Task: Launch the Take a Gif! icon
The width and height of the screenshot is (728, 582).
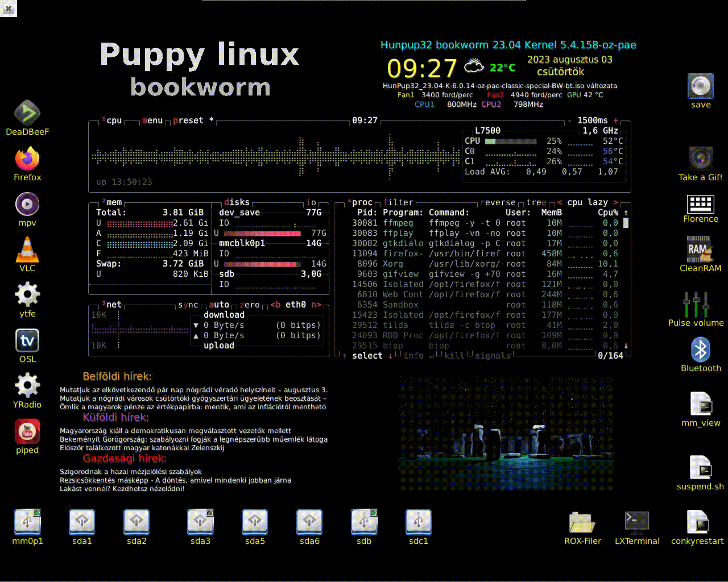Action: 701,159
